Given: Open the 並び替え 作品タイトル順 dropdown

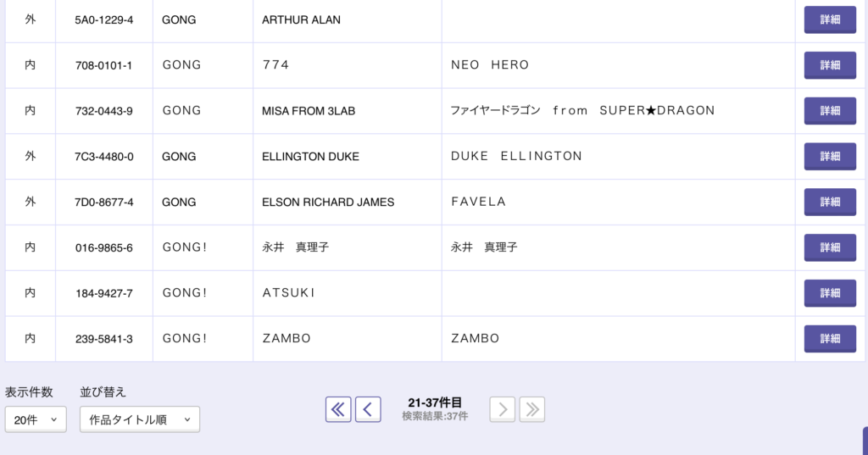Looking at the screenshot, I should 140,419.
